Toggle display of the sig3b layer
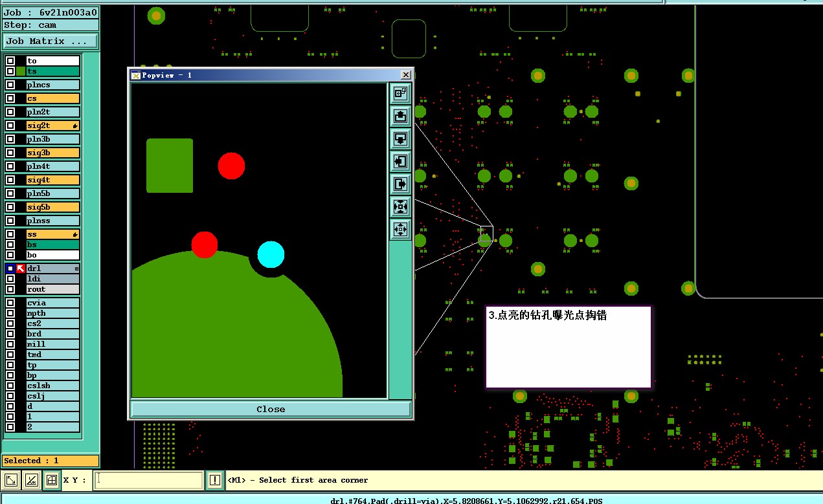 [x=10, y=153]
